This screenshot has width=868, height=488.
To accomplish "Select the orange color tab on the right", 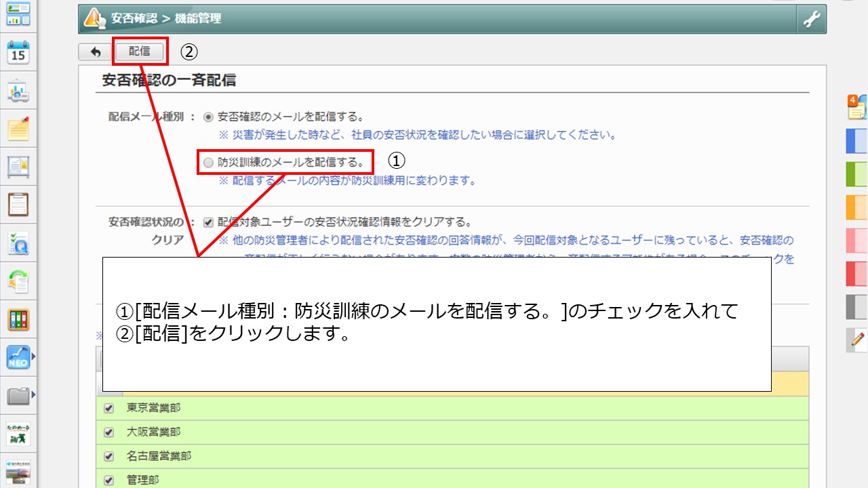I will [x=857, y=207].
